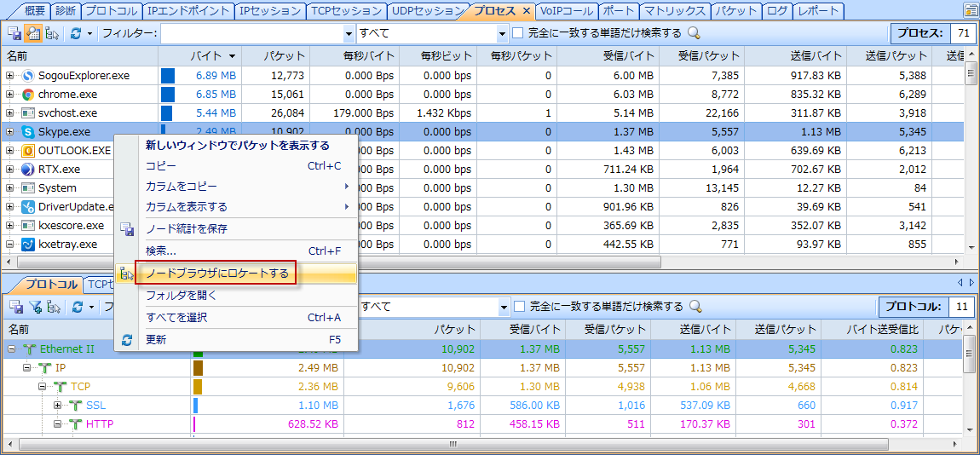Collapse the TCP protocol tree node
Screen dimensions: 980x455
tap(43, 387)
